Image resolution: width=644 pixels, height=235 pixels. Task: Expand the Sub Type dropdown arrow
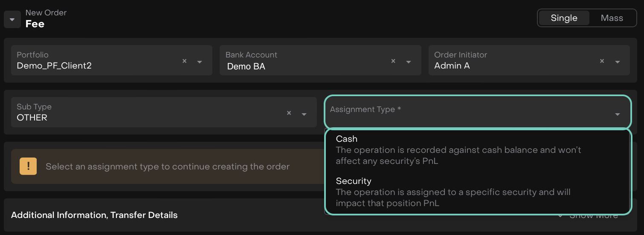pos(304,114)
